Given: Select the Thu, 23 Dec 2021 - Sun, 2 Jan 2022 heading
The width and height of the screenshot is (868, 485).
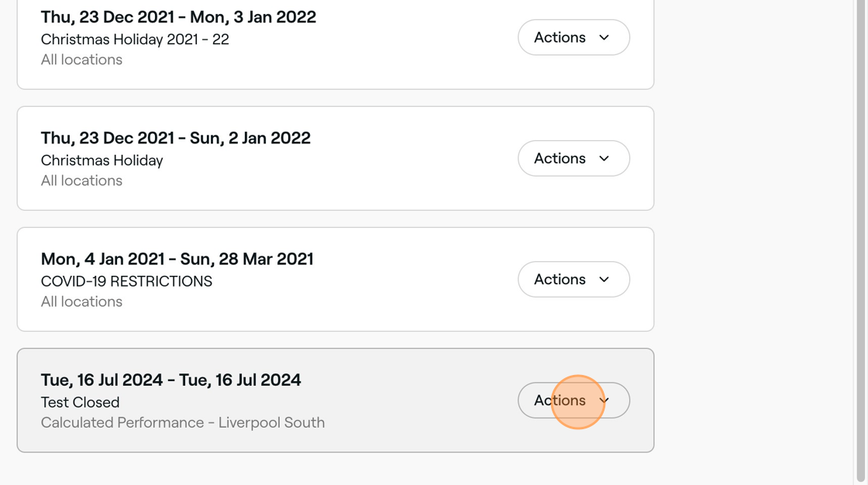Looking at the screenshot, I should pos(175,138).
